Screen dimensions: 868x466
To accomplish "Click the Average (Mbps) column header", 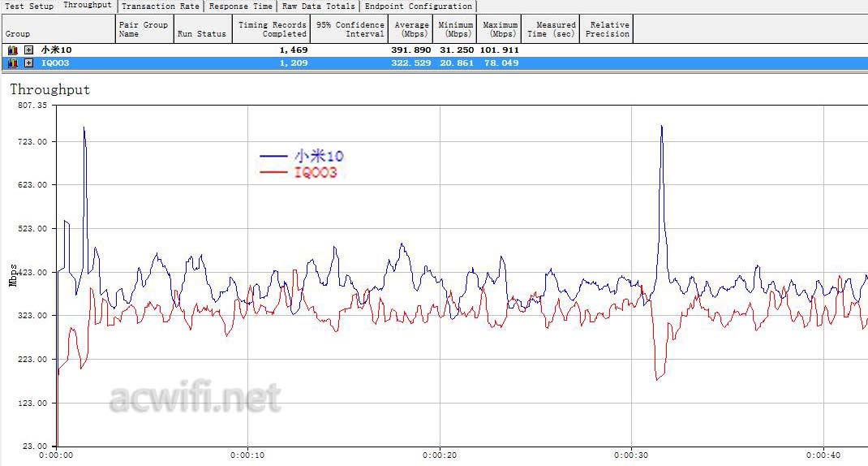I will pyautogui.click(x=410, y=28).
